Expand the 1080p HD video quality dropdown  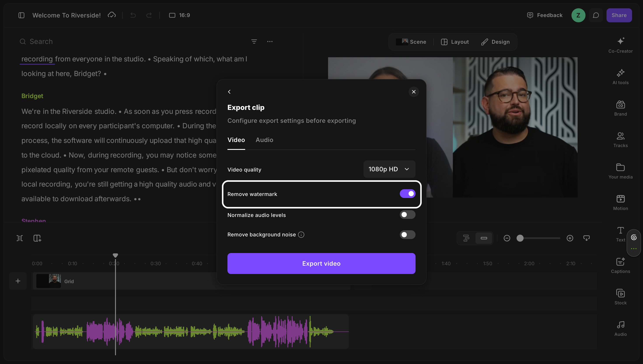click(x=389, y=169)
